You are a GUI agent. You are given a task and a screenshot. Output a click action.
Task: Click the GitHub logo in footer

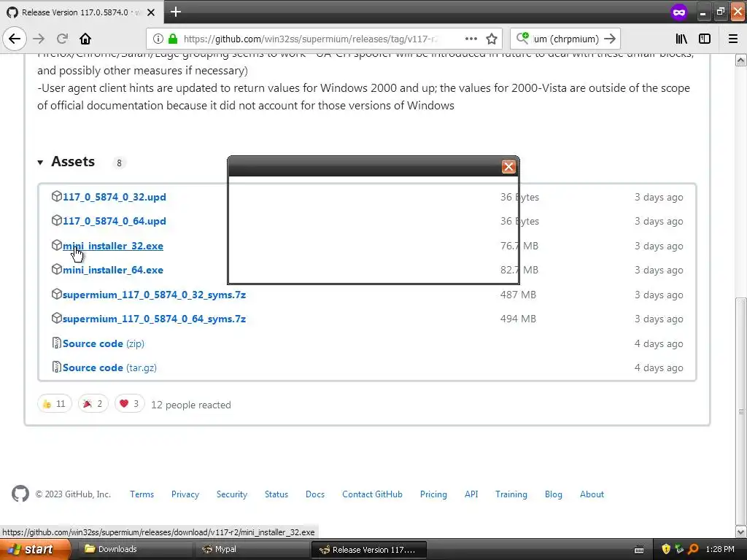(x=20, y=494)
